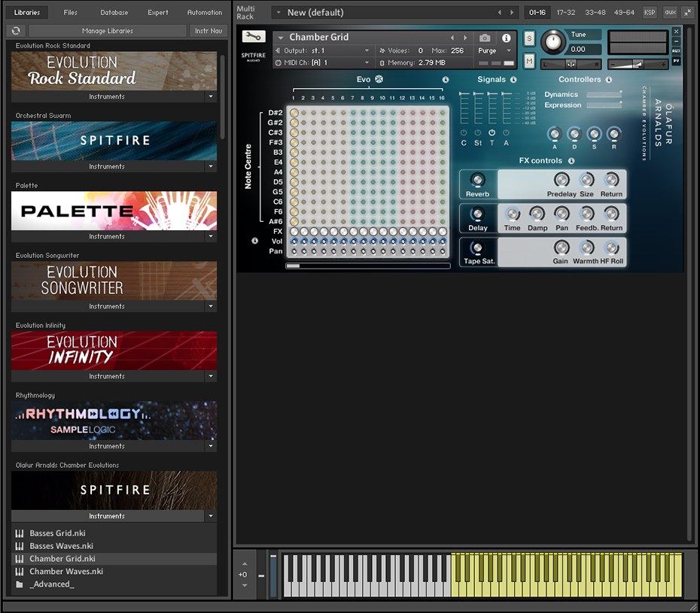This screenshot has width=700, height=613.
Task: Show info for Controllers section
Action: click(x=609, y=80)
